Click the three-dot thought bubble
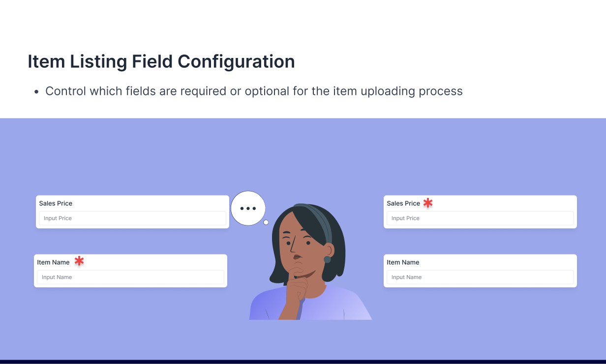606x364 pixels. tap(248, 208)
